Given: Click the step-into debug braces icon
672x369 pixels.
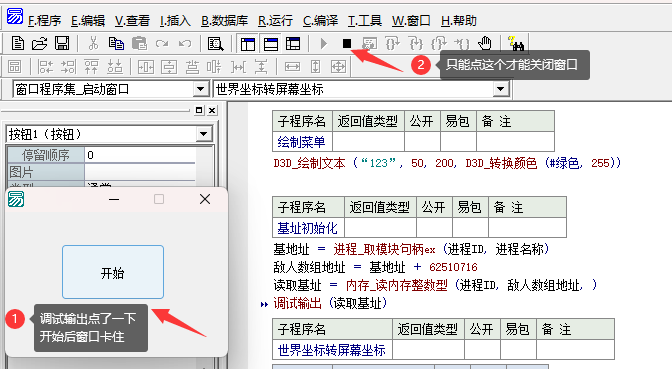Looking at the screenshot, I should [416, 43].
